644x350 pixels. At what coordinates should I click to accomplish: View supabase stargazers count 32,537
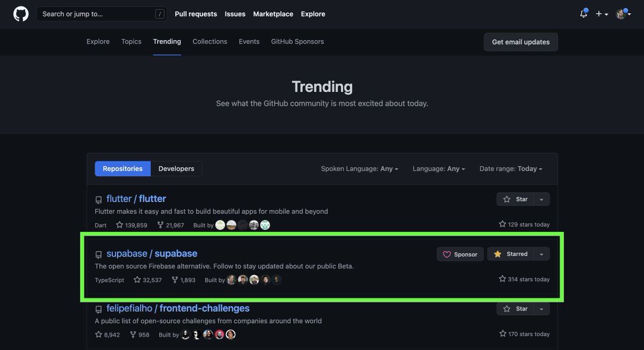[148, 280]
